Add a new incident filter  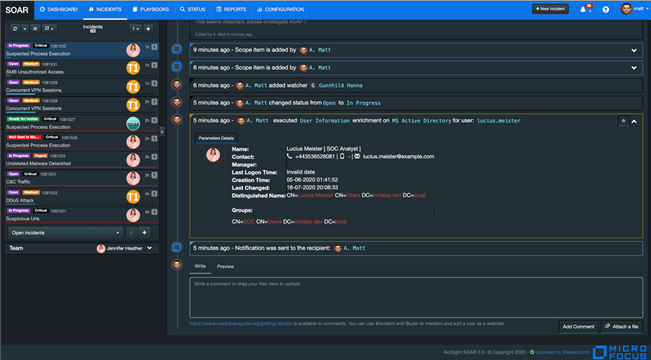144,233
